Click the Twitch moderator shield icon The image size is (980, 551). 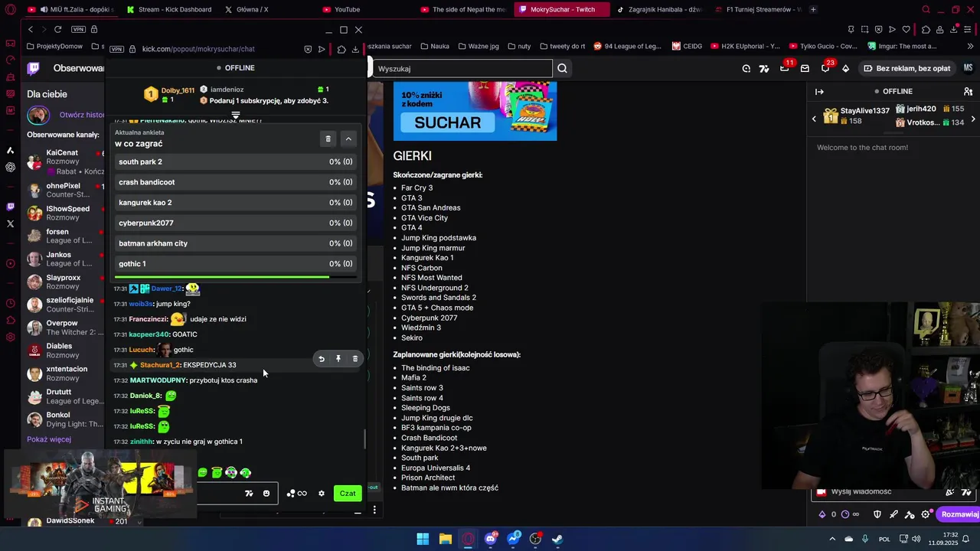click(877, 514)
